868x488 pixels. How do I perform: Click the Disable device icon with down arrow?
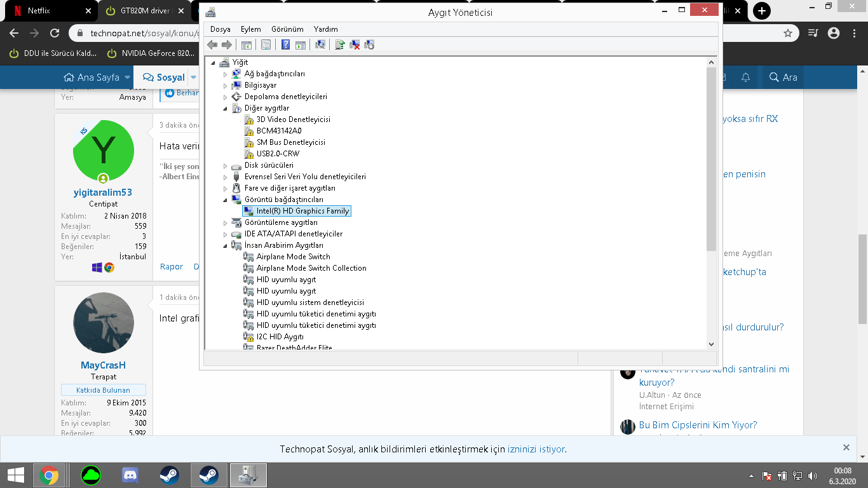(369, 44)
